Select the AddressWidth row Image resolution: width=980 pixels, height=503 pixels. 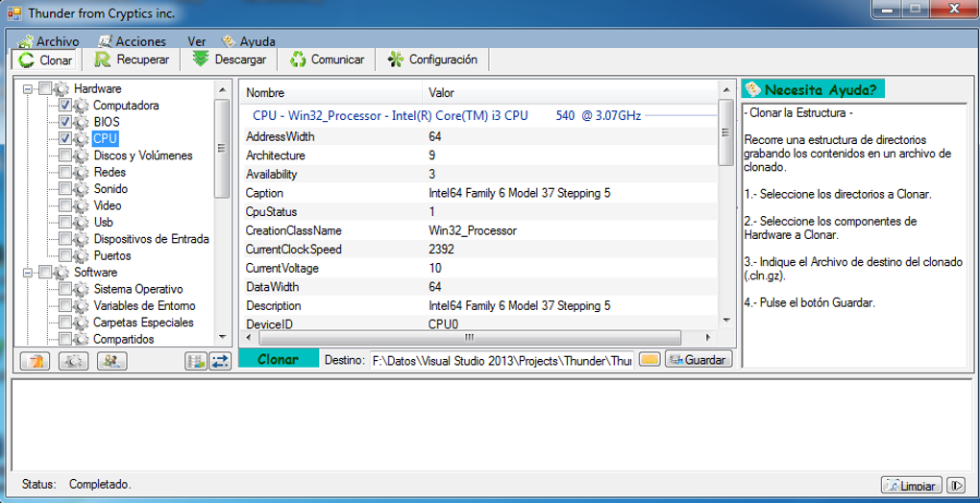(x=478, y=136)
